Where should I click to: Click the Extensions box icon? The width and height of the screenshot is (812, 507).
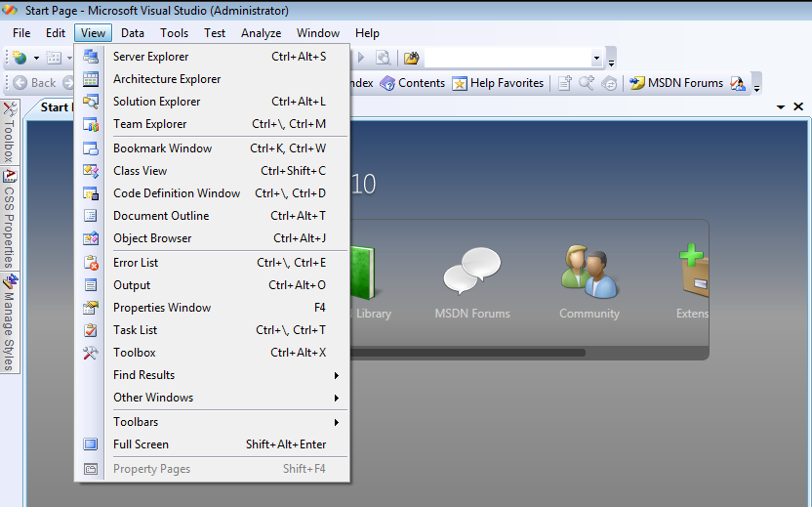click(x=694, y=271)
